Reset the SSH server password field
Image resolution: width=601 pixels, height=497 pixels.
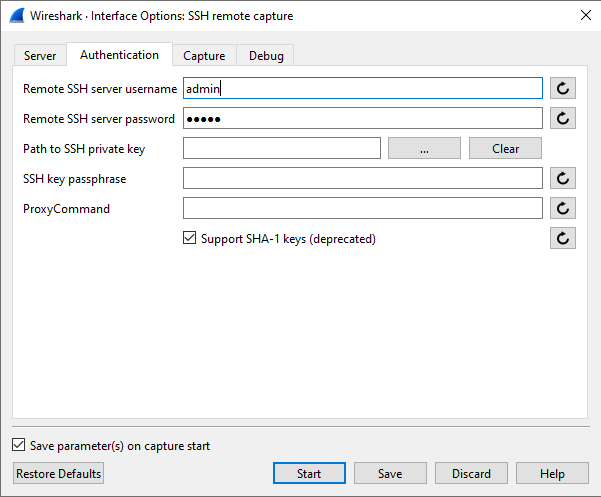pyautogui.click(x=563, y=118)
